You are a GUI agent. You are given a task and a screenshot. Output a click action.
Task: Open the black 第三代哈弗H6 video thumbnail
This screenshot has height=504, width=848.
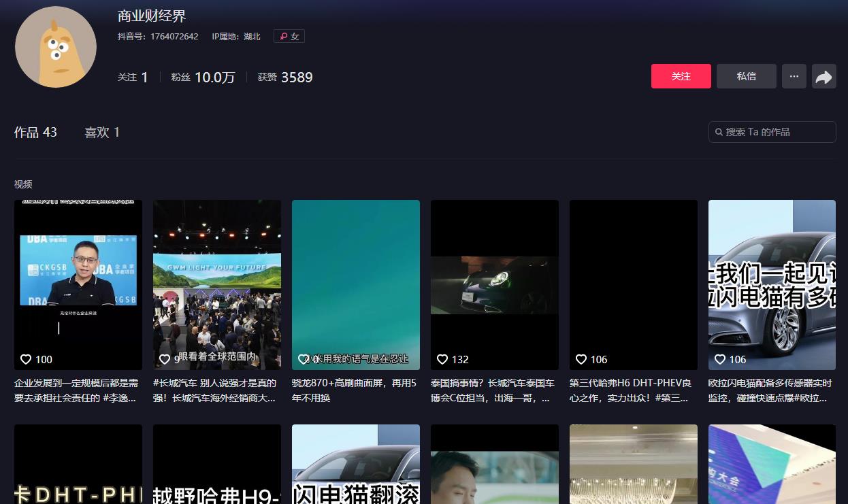coord(634,285)
